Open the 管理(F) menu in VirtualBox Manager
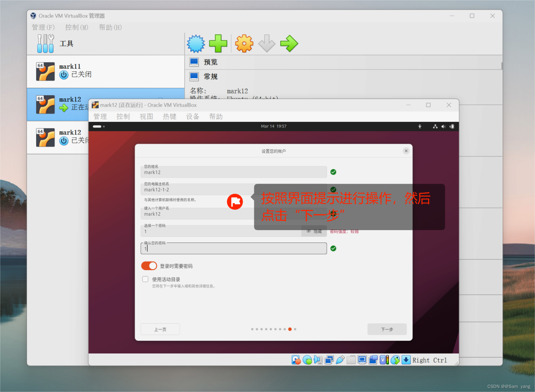 [43, 27]
